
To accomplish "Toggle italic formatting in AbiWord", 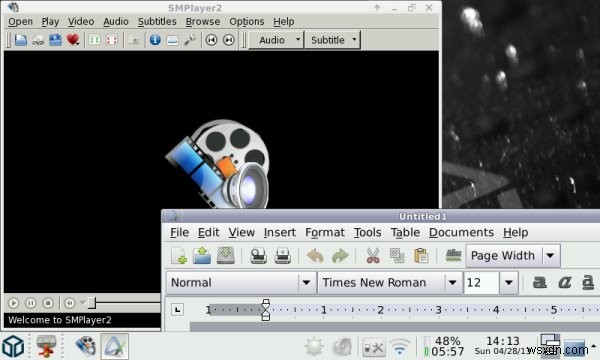I will pyautogui.click(x=564, y=282).
